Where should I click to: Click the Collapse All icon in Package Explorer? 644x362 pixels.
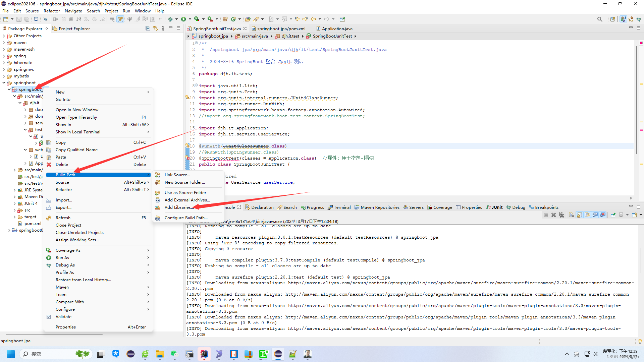[x=148, y=28]
